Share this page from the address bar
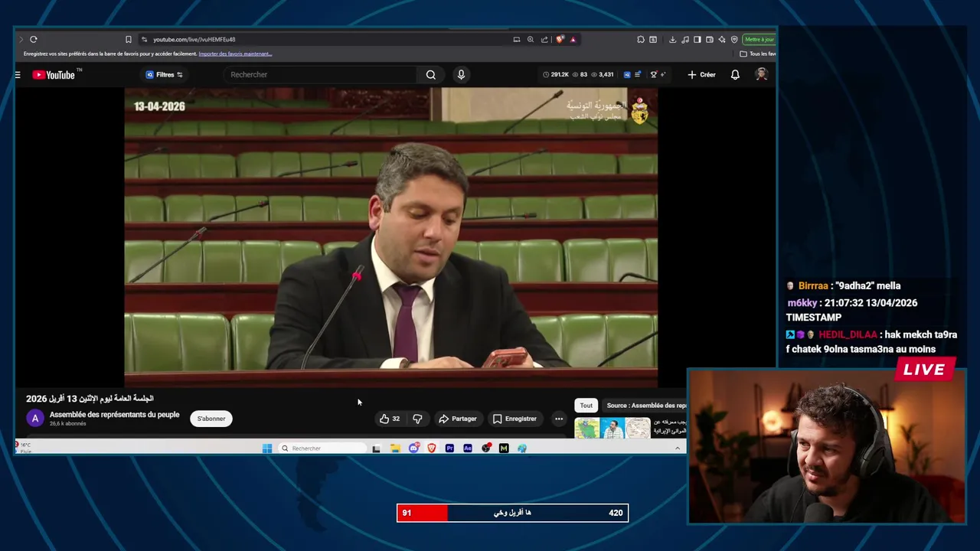Screen dimensions: 980x551 [544, 39]
